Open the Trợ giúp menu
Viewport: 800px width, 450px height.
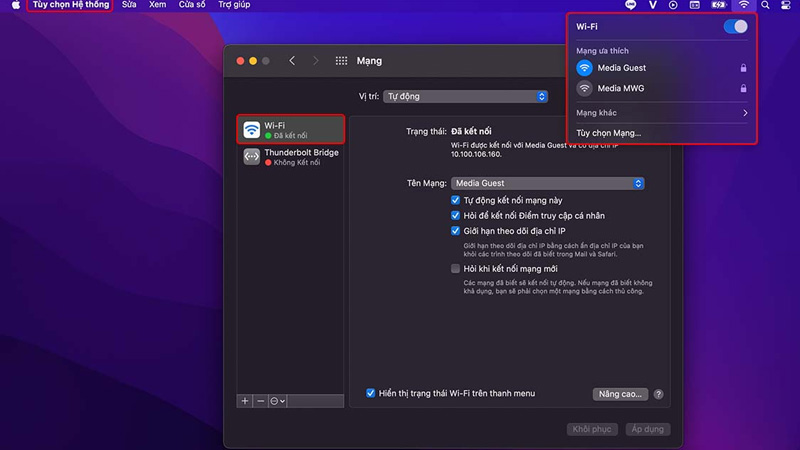point(234,5)
